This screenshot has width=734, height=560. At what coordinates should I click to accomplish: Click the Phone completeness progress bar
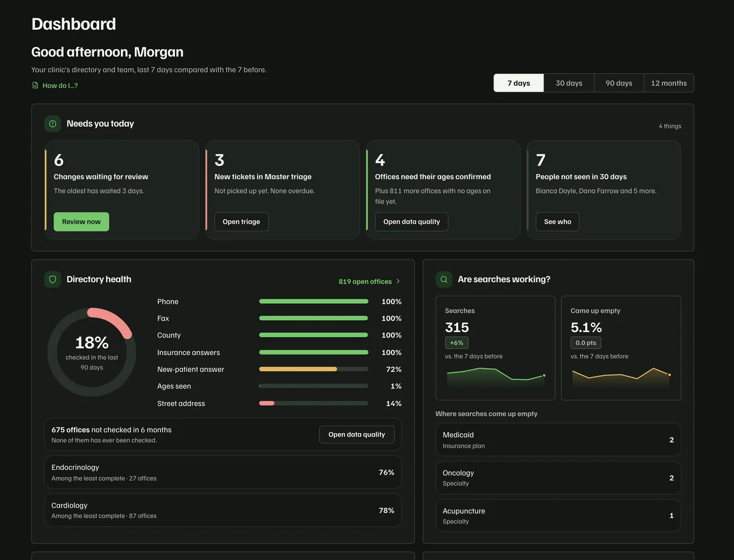click(x=314, y=301)
